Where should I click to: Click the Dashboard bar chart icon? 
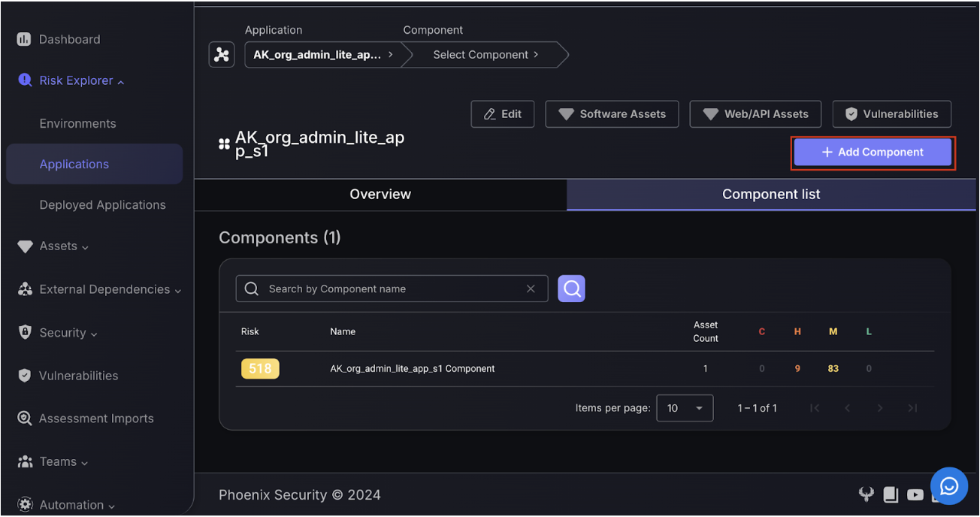coord(24,39)
